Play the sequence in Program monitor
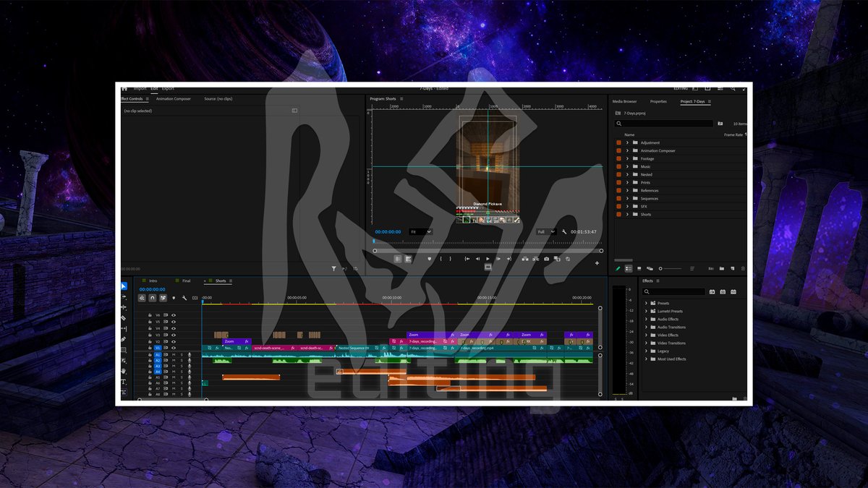 click(x=488, y=259)
